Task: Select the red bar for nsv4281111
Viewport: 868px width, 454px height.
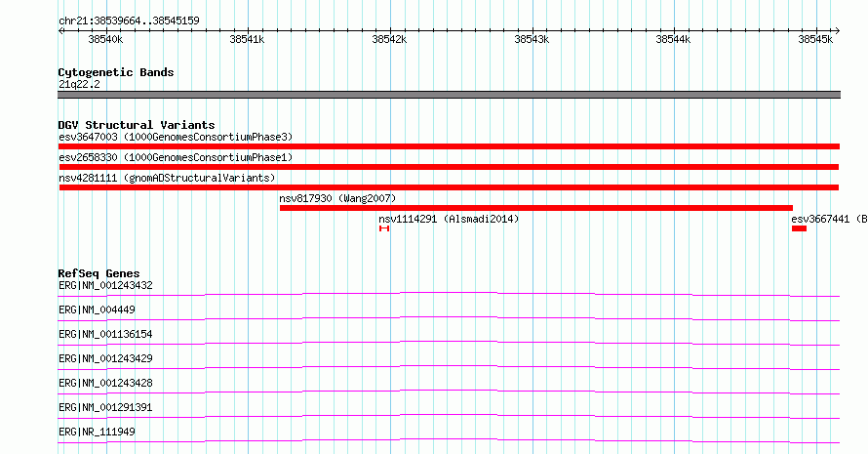Action: [x=449, y=187]
